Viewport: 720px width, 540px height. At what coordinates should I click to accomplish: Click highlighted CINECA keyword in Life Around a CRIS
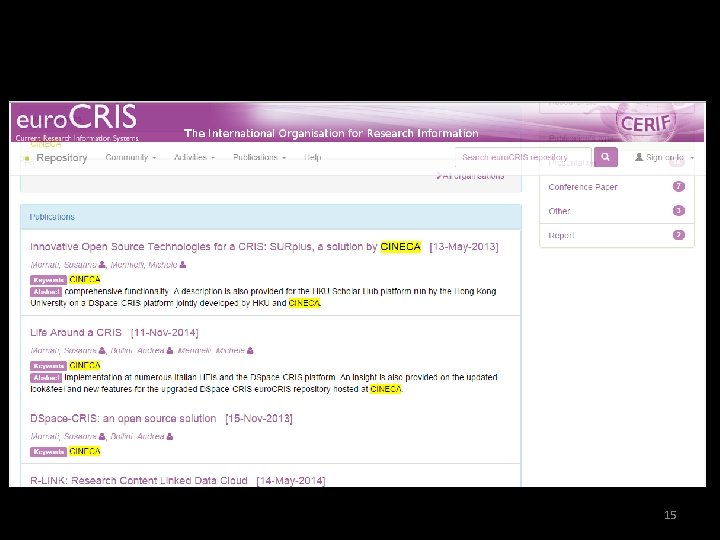(x=84, y=366)
